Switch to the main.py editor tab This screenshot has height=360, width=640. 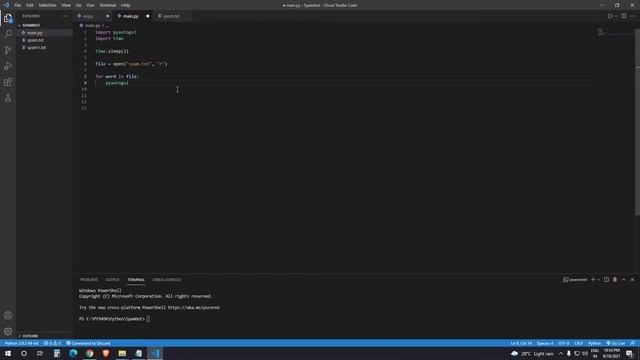click(131, 16)
